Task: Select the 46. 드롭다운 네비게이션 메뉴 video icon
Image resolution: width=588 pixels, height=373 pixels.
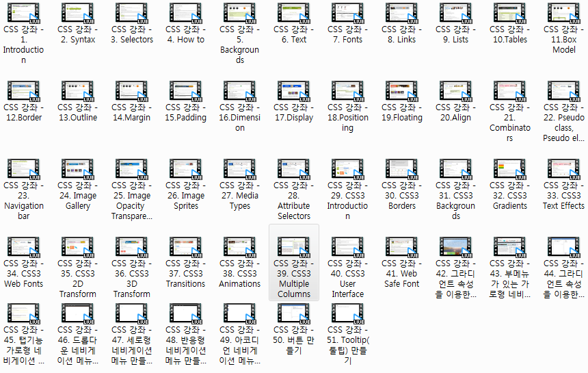Action: click(78, 313)
